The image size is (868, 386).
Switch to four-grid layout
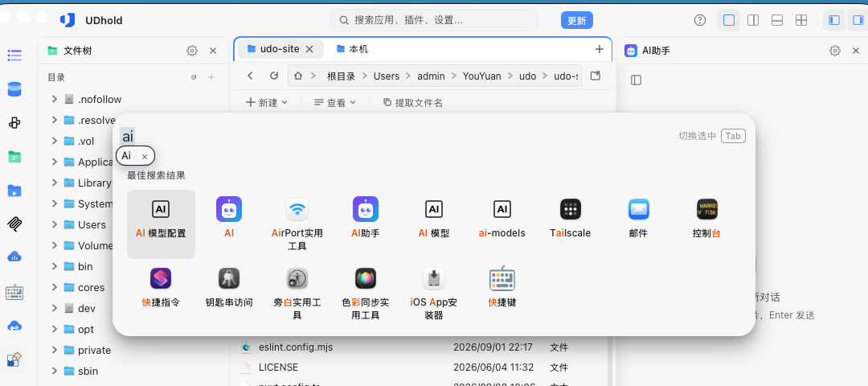click(801, 20)
